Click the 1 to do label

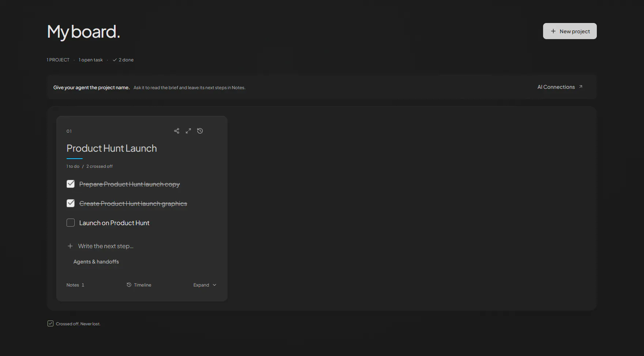pos(73,166)
